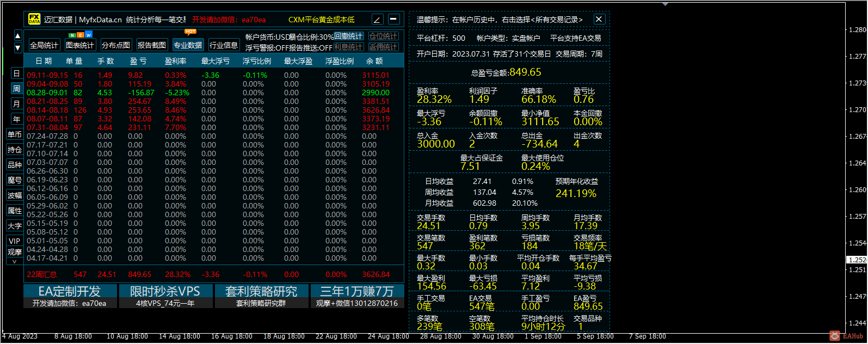Close the account tips panel with X
868x344 pixels.
click(599, 19)
